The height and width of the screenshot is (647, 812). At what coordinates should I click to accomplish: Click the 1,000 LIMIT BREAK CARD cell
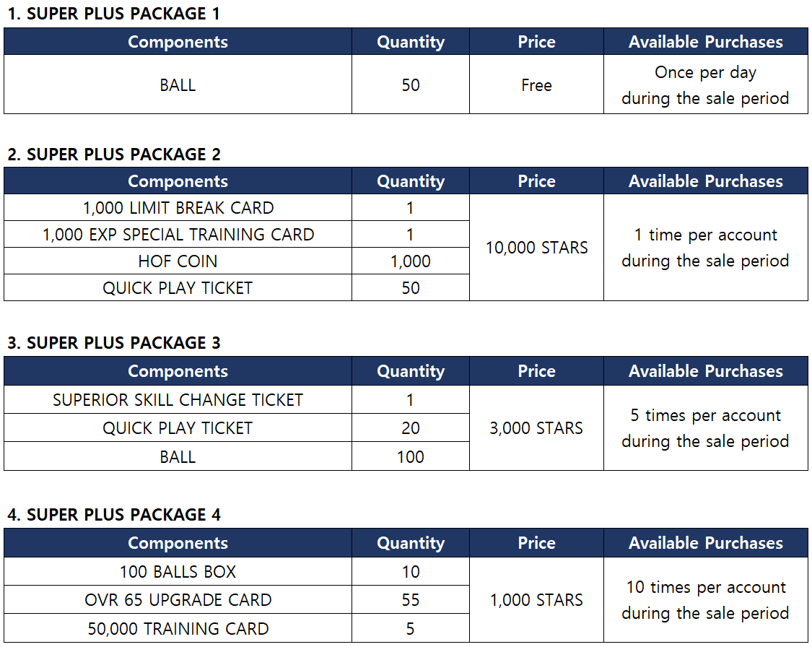click(178, 208)
